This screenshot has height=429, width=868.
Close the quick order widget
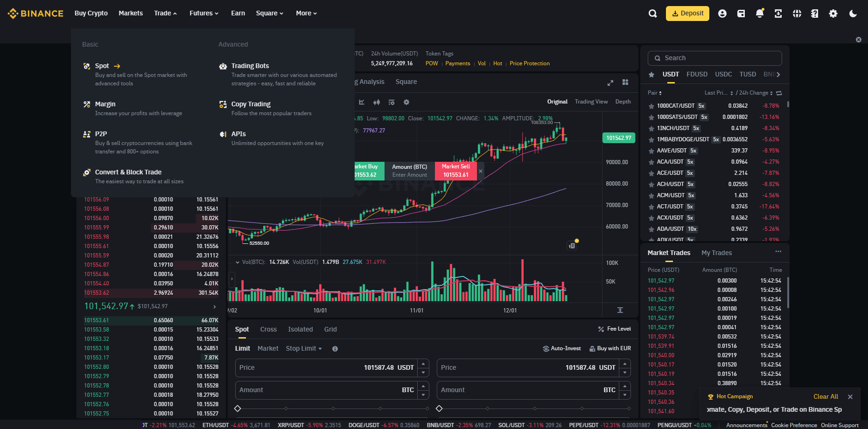point(481,171)
